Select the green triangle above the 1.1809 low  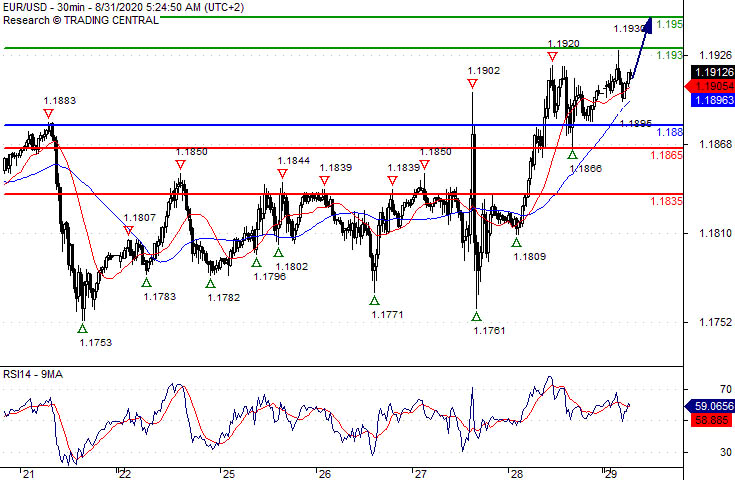[516, 242]
